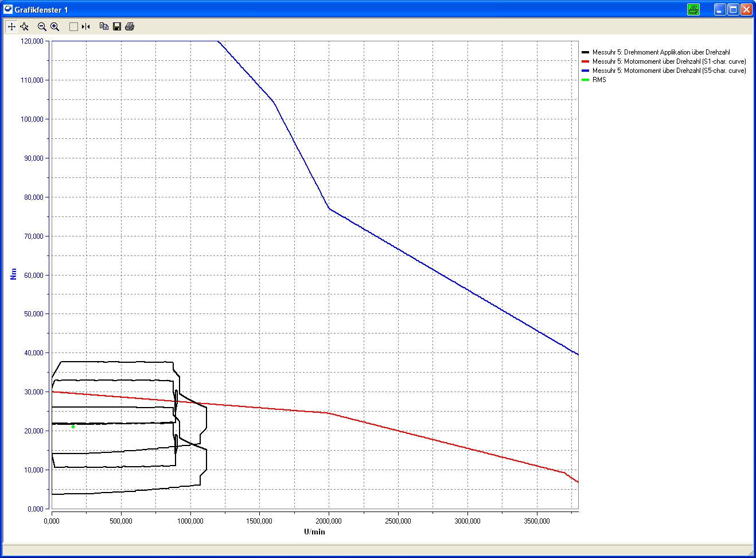This screenshot has width=756, height=558.
Task: Click the black legend color swatch
Action: 585,52
